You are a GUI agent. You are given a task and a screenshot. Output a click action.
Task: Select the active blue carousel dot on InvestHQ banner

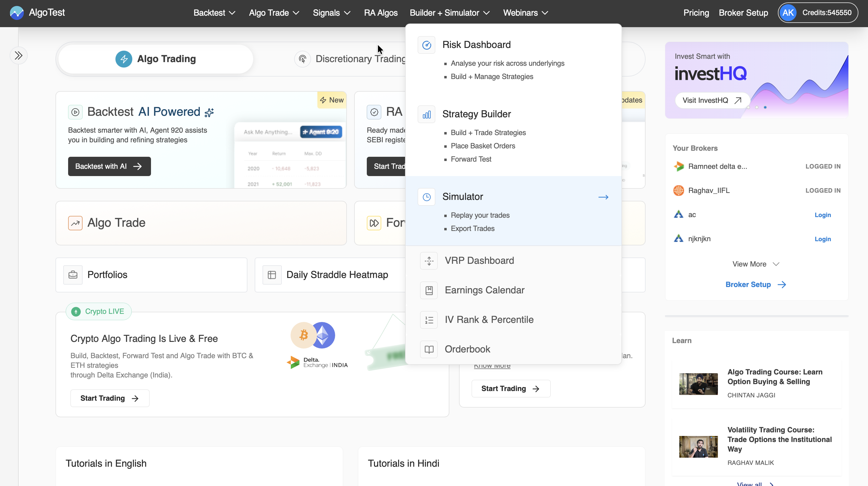pos(765,107)
